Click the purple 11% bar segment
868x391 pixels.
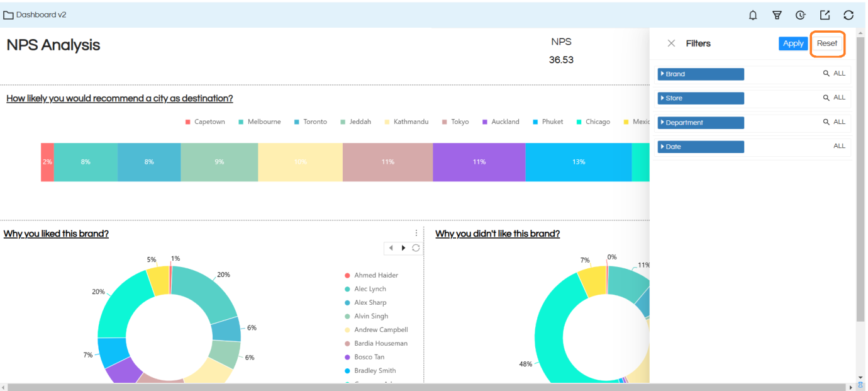(479, 162)
